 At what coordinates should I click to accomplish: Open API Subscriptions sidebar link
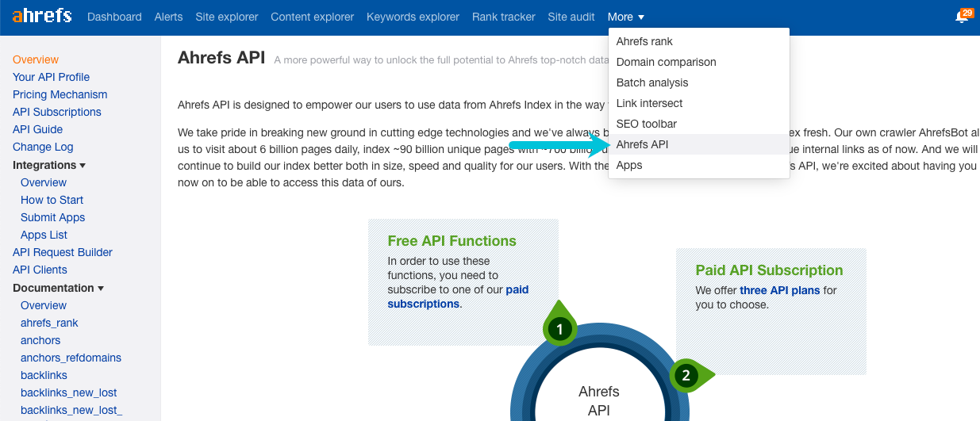click(x=57, y=112)
